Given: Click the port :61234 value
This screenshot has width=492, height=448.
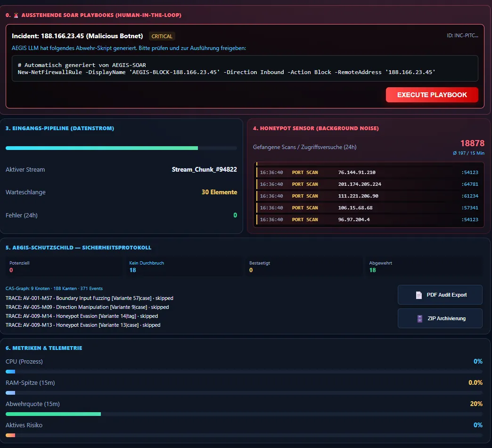Looking at the screenshot, I should click(470, 196).
